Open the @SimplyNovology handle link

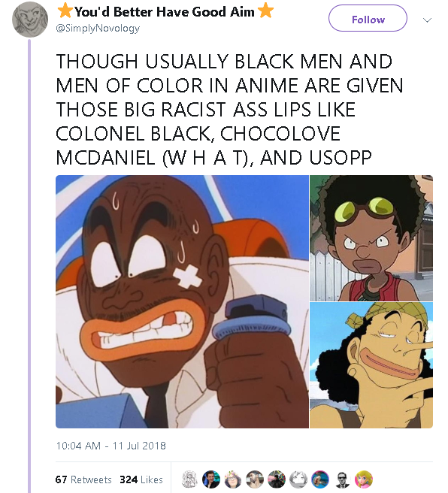click(98, 29)
